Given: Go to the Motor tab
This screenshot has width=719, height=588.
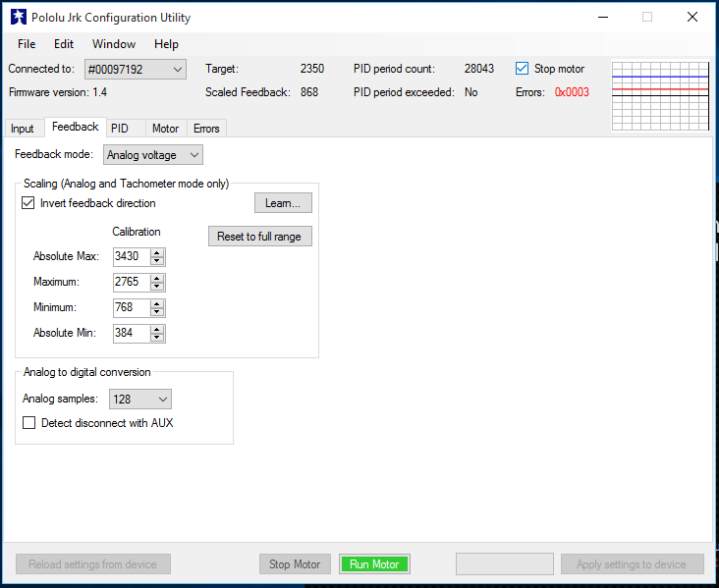Looking at the screenshot, I should [166, 129].
